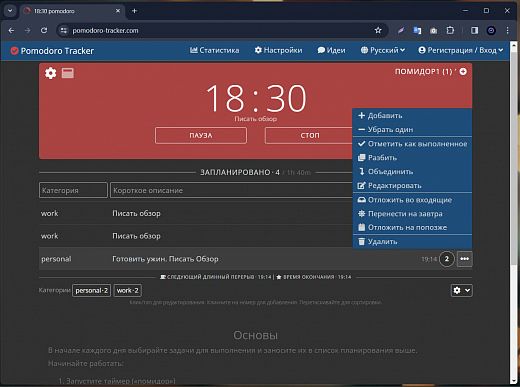Click the site info icon in address bar
The width and height of the screenshot is (520, 387).
click(63, 30)
